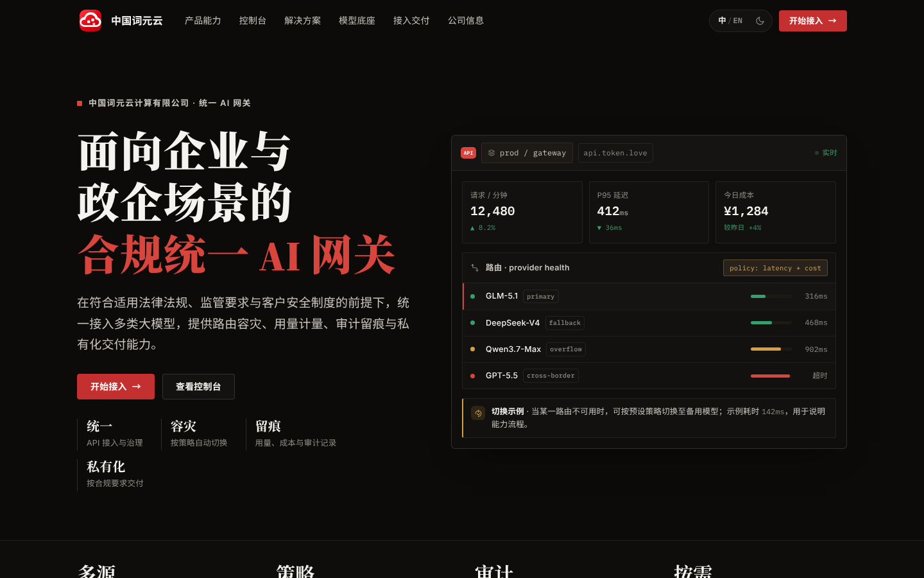The width and height of the screenshot is (924, 578).
Task: Click the api.token.love chip
Action: [x=615, y=153]
